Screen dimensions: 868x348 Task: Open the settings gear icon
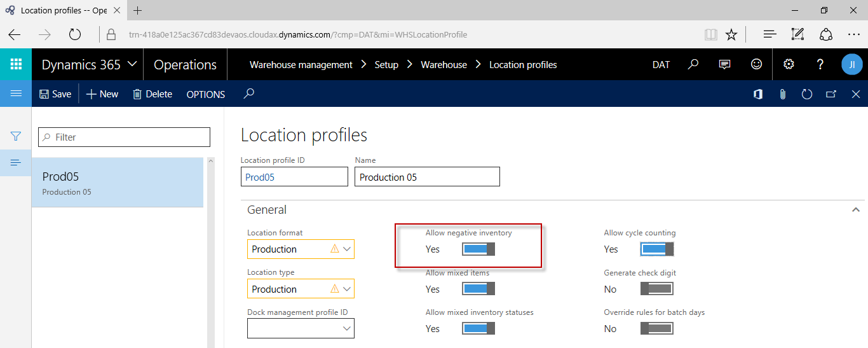pos(789,64)
